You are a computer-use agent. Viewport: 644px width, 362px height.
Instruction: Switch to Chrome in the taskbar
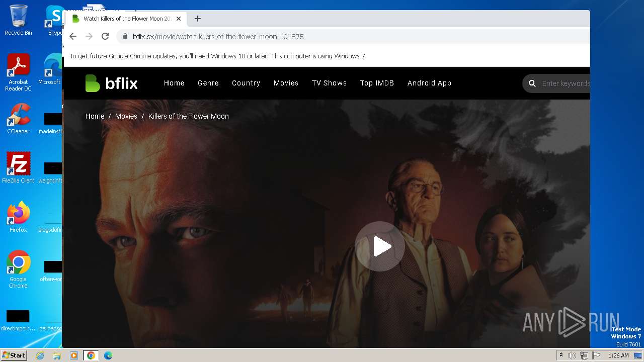pyautogui.click(x=91, y=355)
